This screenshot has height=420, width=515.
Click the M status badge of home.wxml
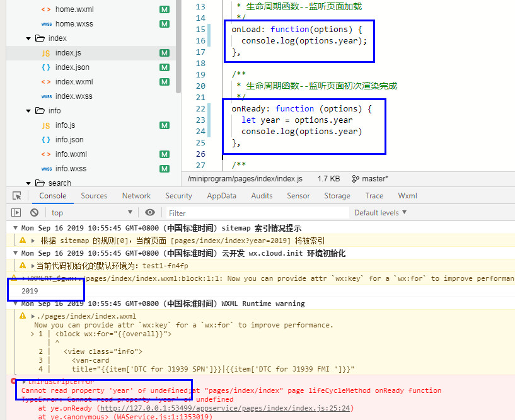click(165, 9)
